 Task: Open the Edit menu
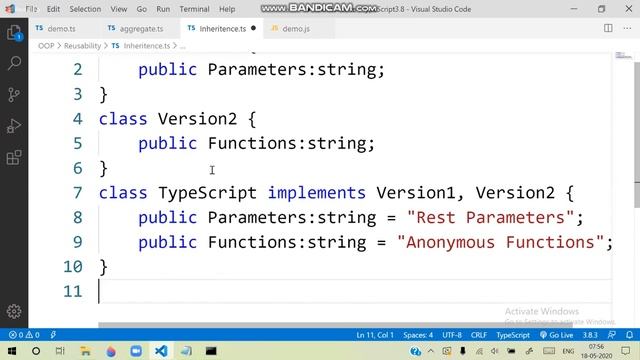click(x=53, y=9)
